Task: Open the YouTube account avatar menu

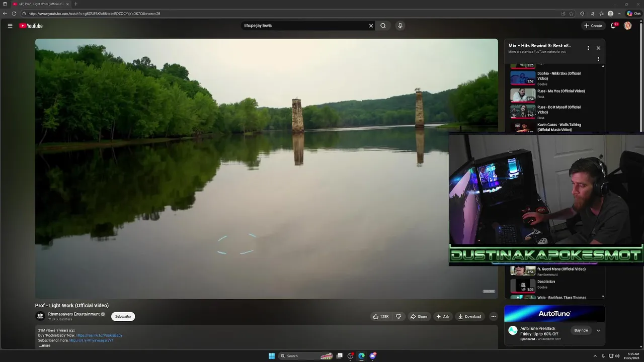Action: click(627, 26)
